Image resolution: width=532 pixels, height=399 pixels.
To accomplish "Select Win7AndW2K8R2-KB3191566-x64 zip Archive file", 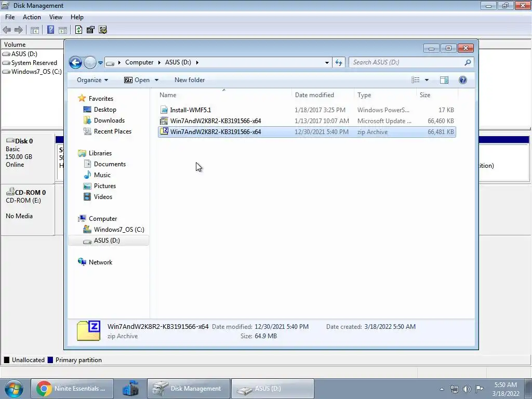I will pos(307,131).
